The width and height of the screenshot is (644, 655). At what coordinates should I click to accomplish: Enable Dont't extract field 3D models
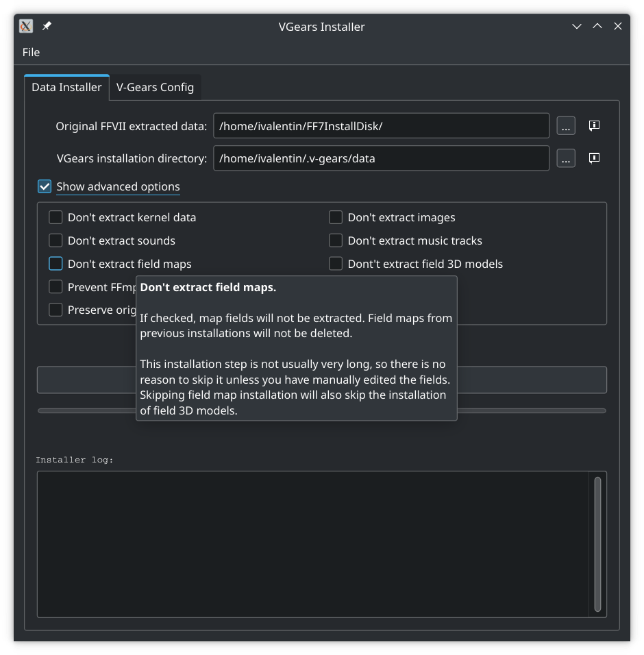336,264
